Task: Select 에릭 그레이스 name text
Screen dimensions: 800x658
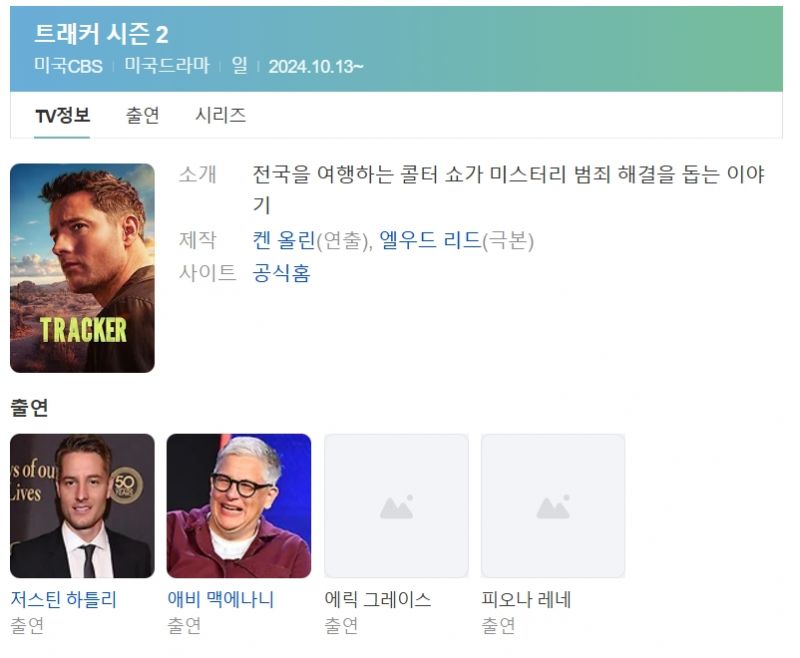Action: (x=378, y=599)
